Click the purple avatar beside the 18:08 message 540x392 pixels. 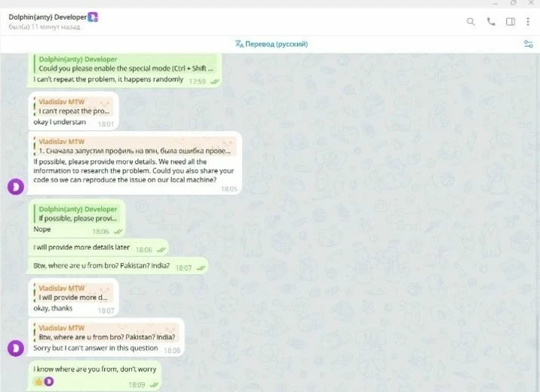pyautogui.click(x=16, y=348)
